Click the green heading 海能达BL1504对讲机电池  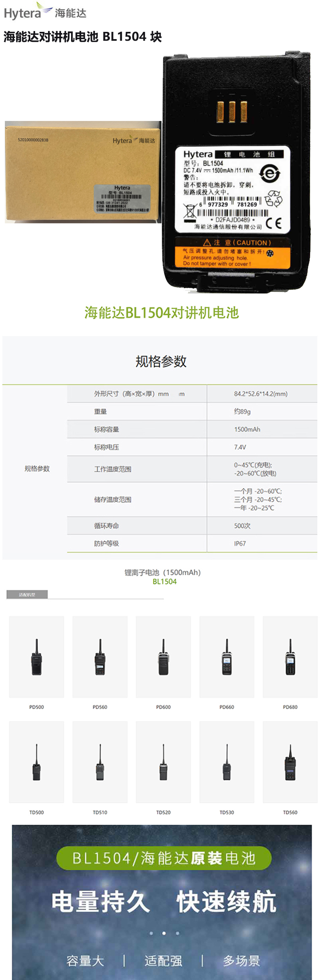pos(161,312)
